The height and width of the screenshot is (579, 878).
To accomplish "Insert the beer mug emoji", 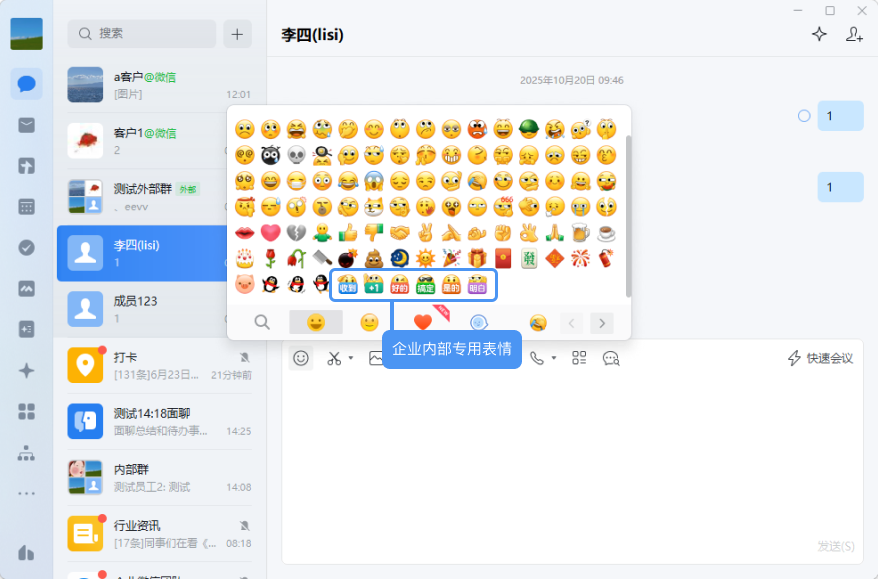I will 580,232.
